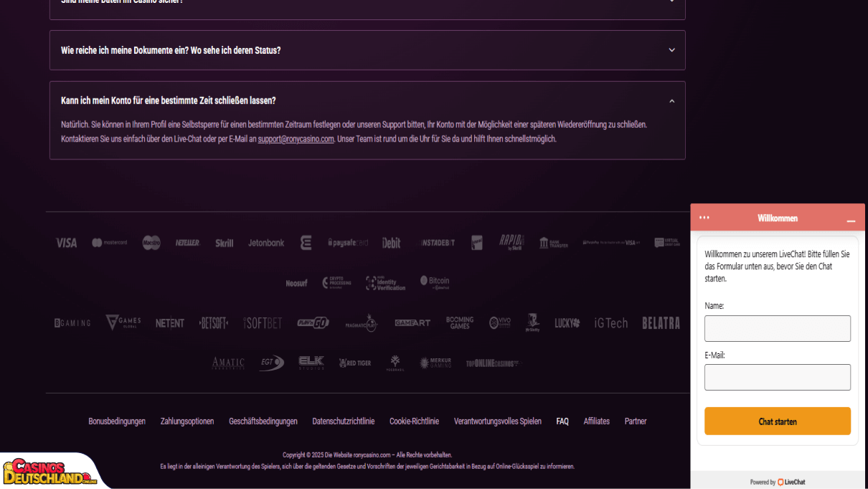Open the Zahlungsoptionen footer link
This screenshot has width=868, height=489.
(187, 422)
